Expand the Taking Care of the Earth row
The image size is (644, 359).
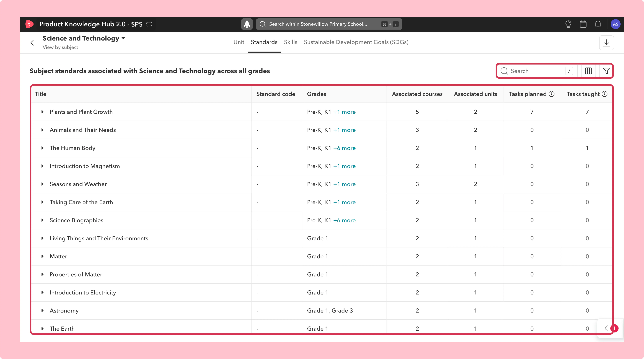tap(42, 202)
